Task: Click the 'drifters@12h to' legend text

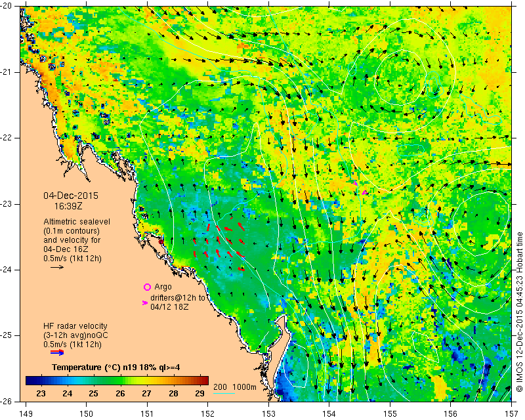Action: [x=178, y=297]
